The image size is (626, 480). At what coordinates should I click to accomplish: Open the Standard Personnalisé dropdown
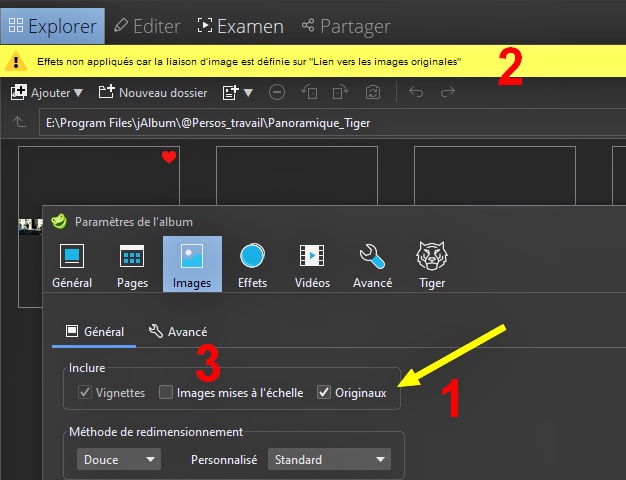(329, 460)
